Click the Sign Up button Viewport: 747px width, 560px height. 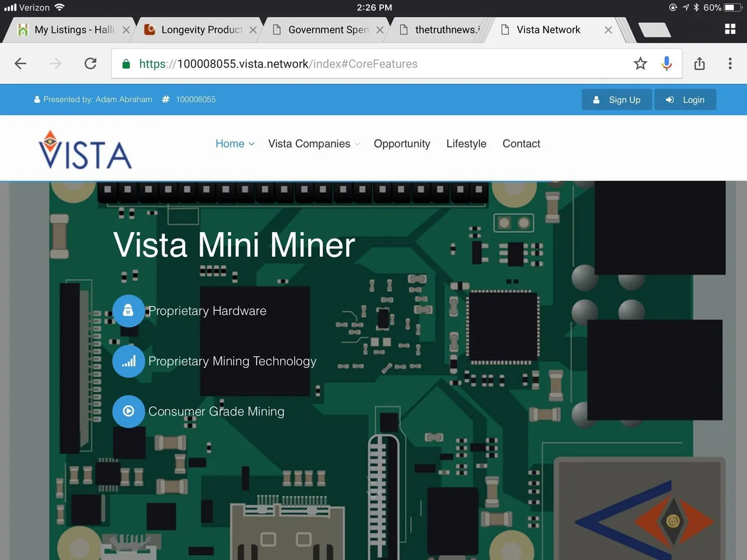point(617,100)
